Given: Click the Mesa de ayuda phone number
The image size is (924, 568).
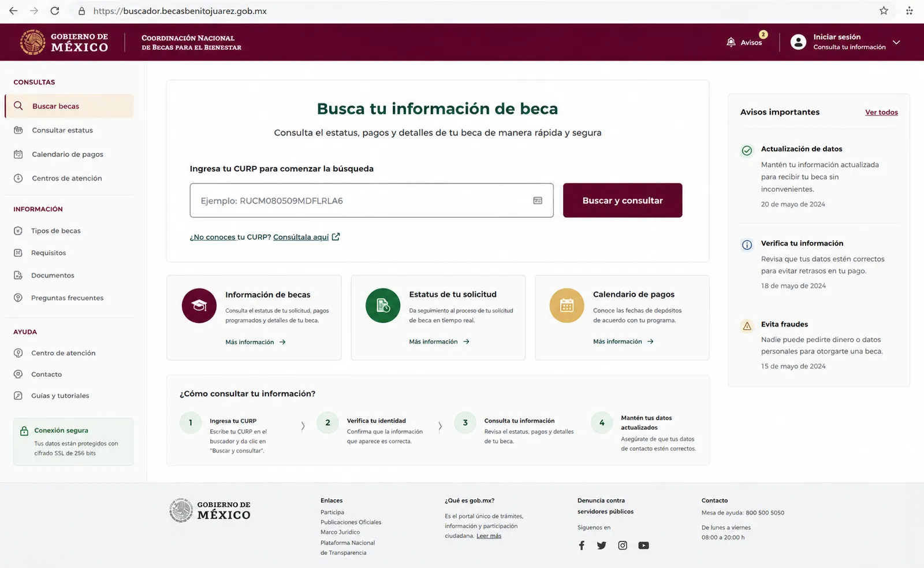Looking at the screenshot, I should [765, 513].
